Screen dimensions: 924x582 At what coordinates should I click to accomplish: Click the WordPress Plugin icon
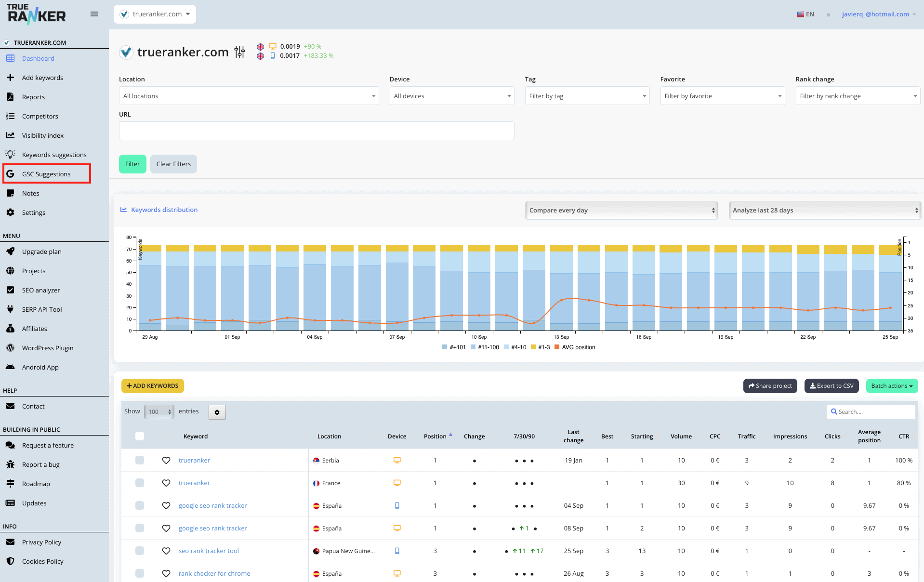click(10, 348)
